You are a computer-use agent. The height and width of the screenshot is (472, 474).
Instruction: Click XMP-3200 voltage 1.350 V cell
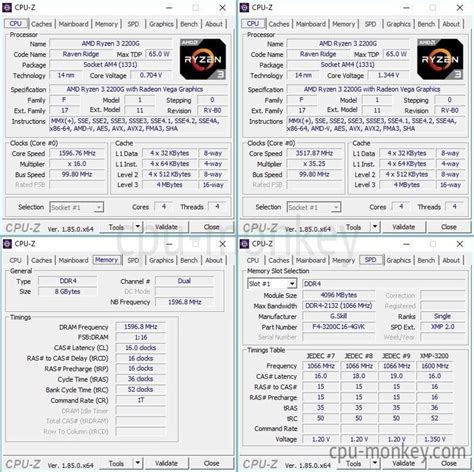click(x=435, y=439)
